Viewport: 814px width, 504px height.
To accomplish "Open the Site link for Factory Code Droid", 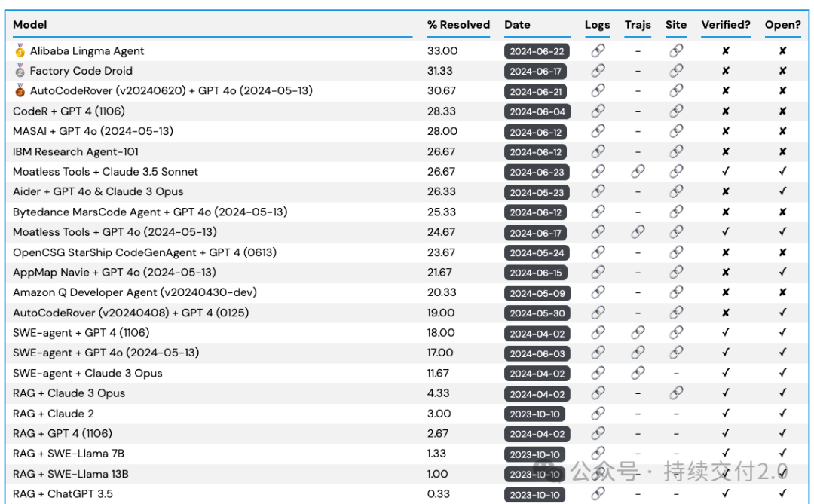I will click(x=676, y=71).
